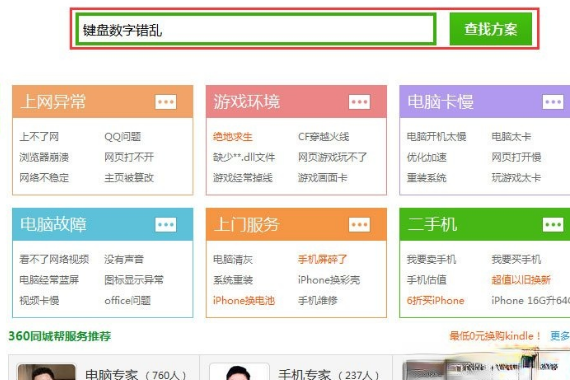
Task: Open the QQ问题 link
Action: [123, 137]
